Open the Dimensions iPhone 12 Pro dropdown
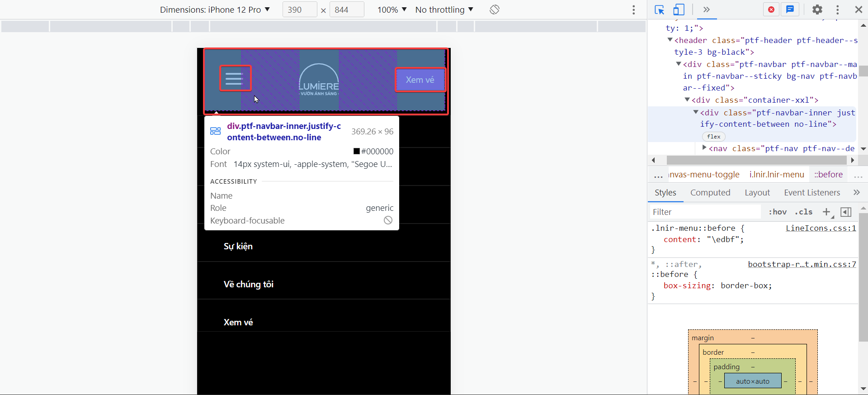Viewport: 868px width, 395px height. coord(215,10)
